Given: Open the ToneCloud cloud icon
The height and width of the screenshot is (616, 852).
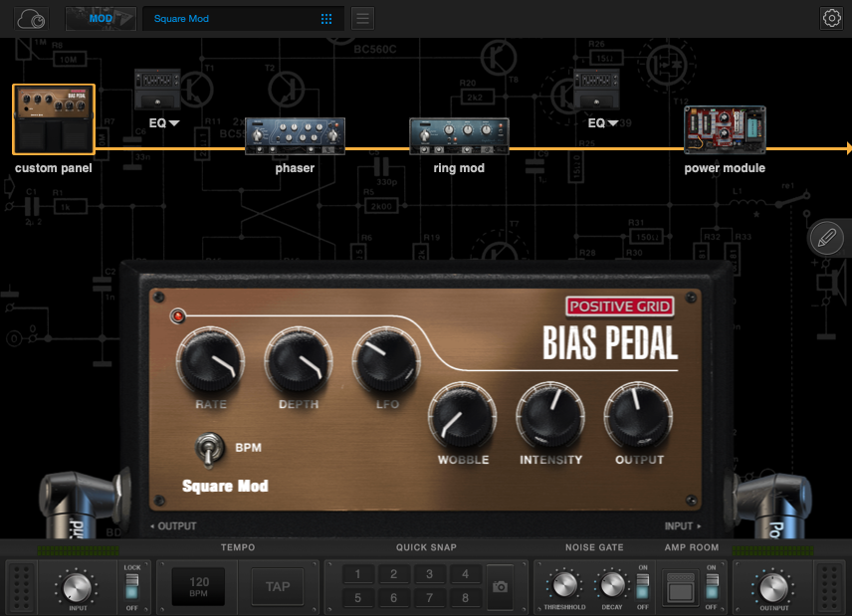Looking at the screenshot, I should [31, 19].
